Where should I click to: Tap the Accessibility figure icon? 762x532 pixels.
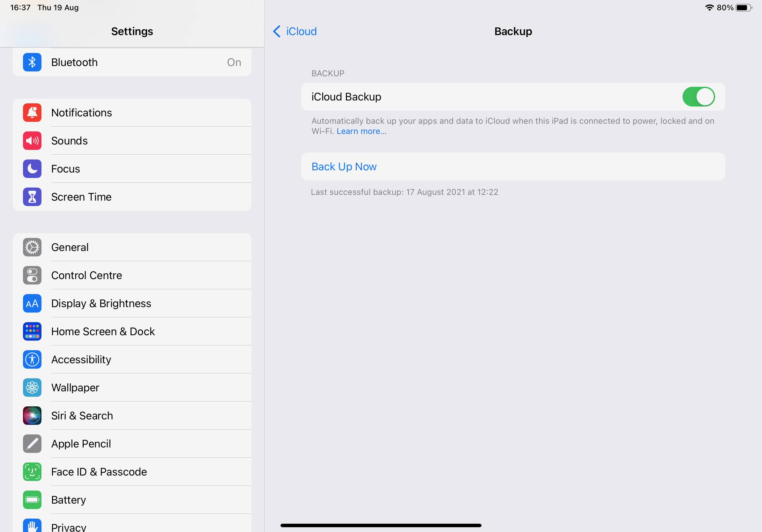[x=32, y=359]
